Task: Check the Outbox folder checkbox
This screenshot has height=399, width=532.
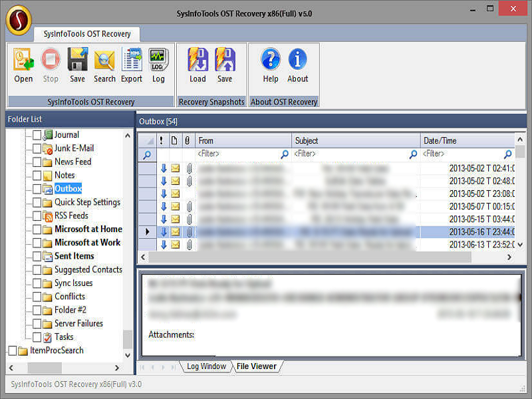Action: point(37,188)
